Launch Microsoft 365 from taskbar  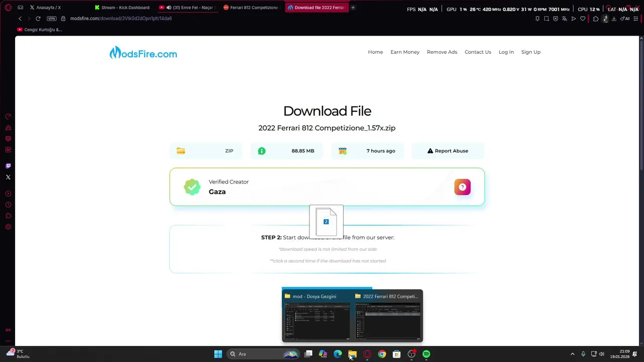pos(323,354)
